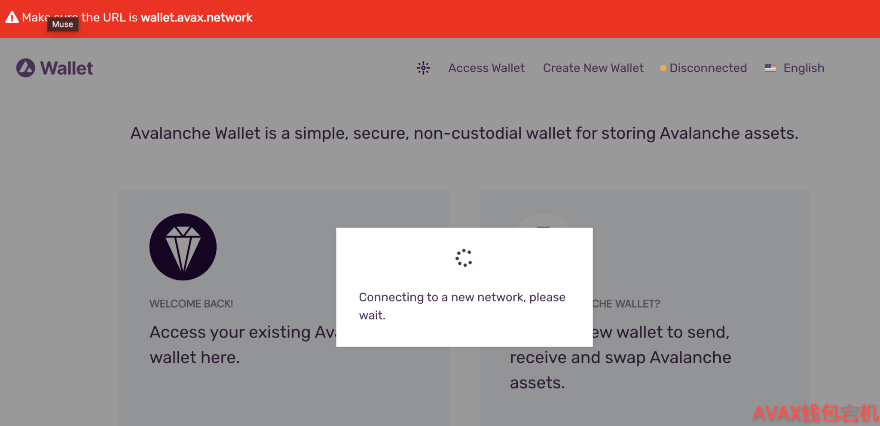Expand the Disconnected network status dropdown
The width and height of the screenshot is (880, 426).
tap(703, 68)
